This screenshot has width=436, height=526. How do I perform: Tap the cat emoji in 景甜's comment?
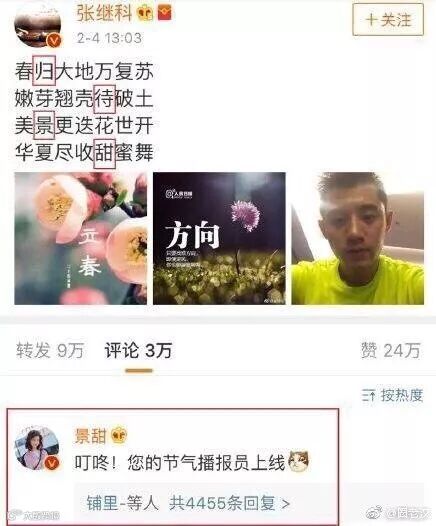[299, 461]
